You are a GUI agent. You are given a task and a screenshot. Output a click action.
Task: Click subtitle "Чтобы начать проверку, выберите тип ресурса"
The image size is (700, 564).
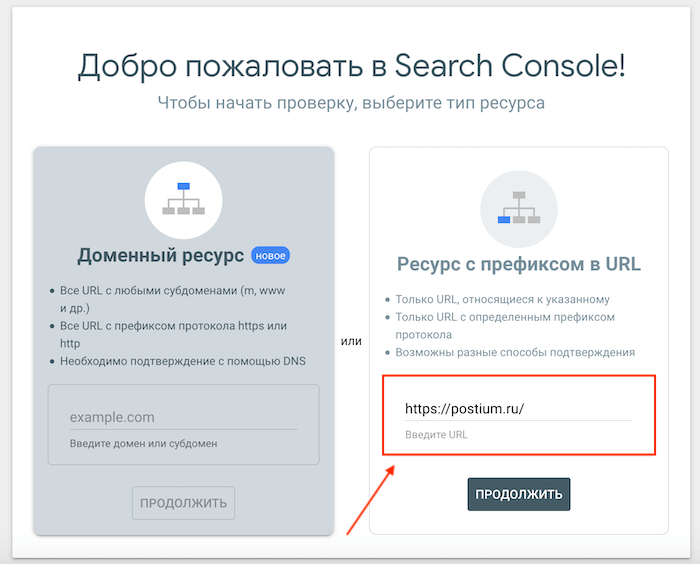pos(351,103)
